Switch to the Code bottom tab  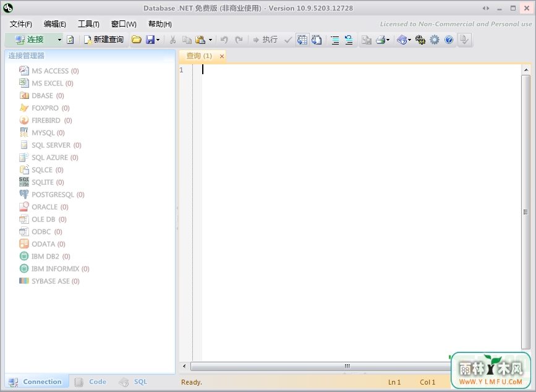[x=91, y=381]
